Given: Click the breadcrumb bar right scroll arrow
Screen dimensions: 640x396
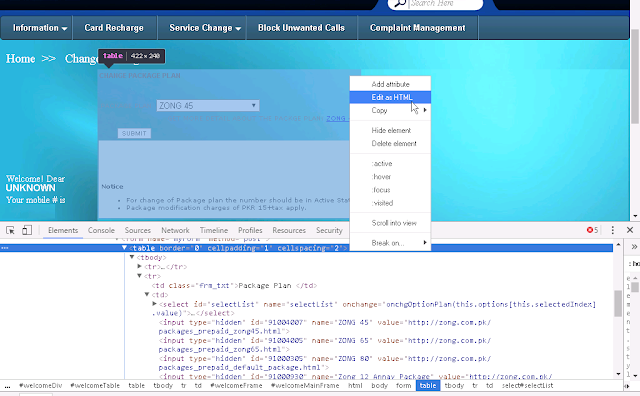Looking at the screenshot, I should tap(627, 386).
